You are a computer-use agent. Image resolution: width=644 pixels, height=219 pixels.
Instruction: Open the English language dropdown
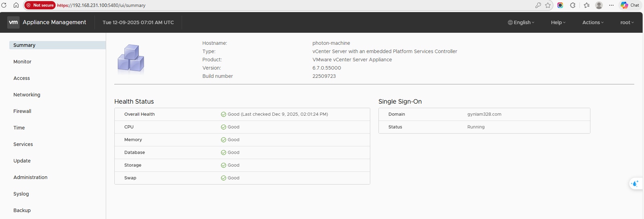tap(521, 23)
